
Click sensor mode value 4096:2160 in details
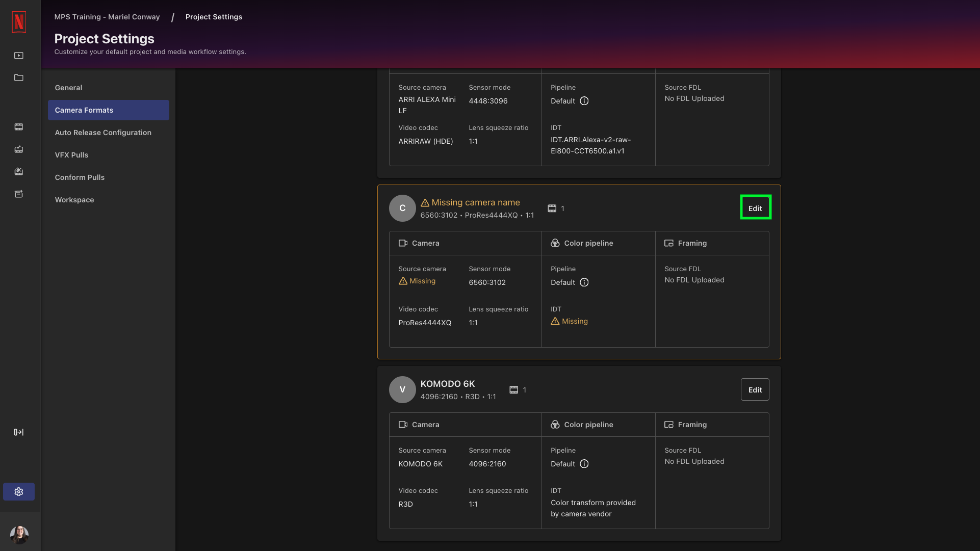pyautogui.click(x=487, y=464)
